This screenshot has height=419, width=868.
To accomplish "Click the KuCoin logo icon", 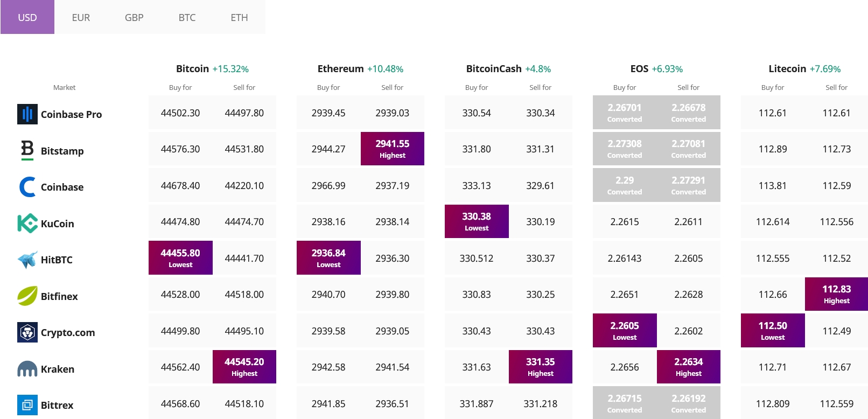I will [27, 224].
